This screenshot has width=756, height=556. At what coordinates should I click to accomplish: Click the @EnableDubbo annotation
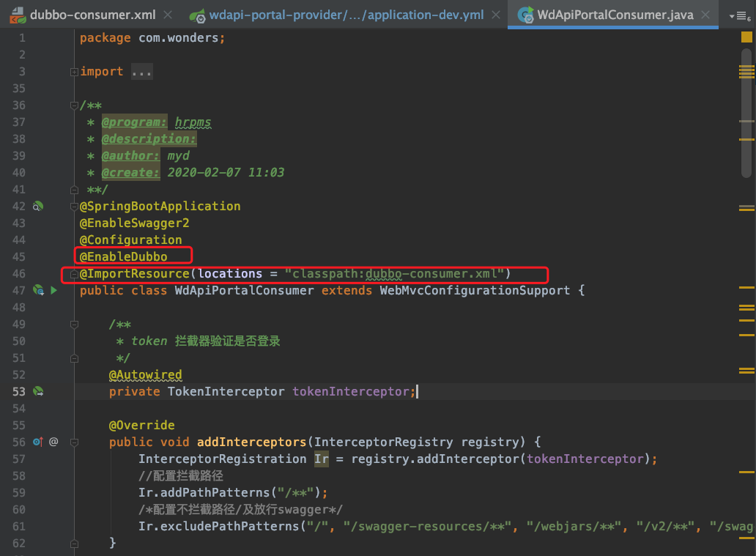click(123, 256)
